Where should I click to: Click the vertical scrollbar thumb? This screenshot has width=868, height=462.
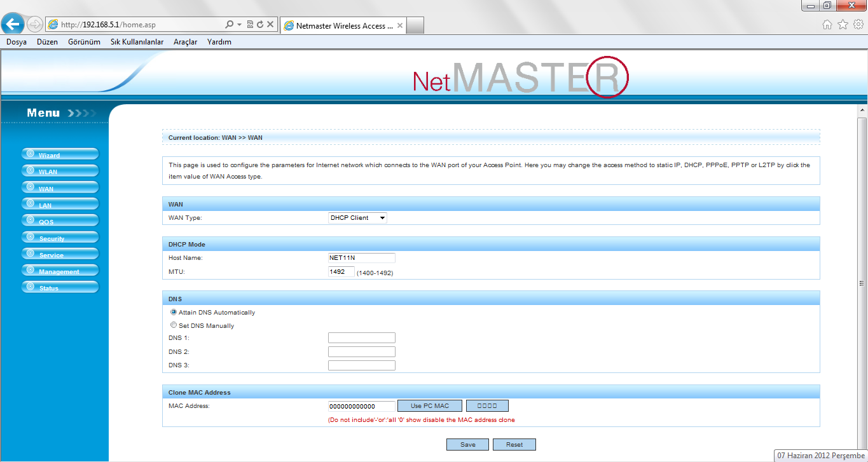[862, 283]
